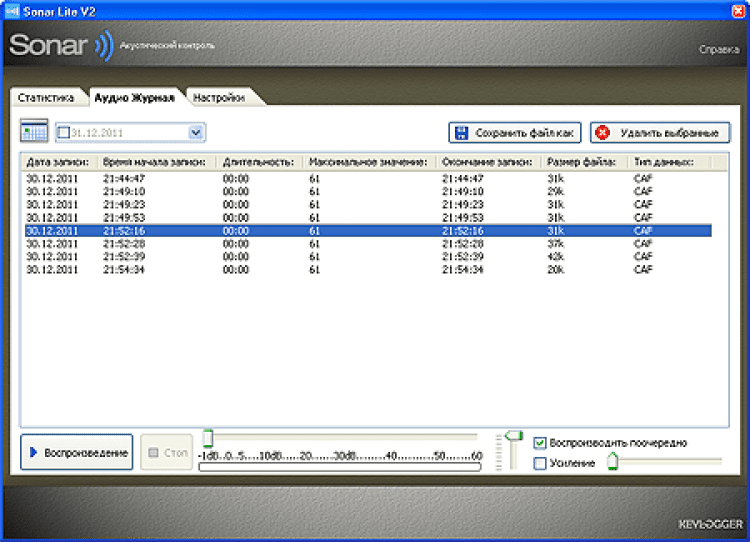Enable the Усиление checkbox
Image resolution: width=750 pixels, height=542 pixels.
[540, 463]
